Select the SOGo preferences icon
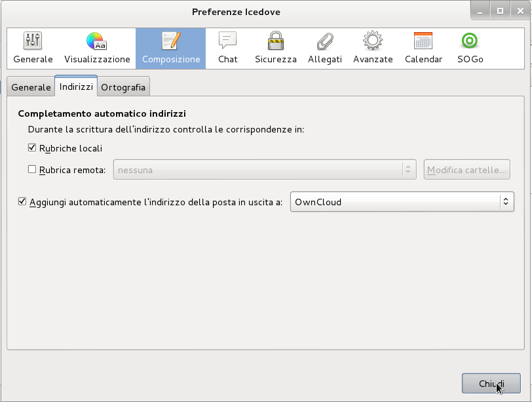The width and height of the screenshot is (532, 402). click(x=470, y=41)
